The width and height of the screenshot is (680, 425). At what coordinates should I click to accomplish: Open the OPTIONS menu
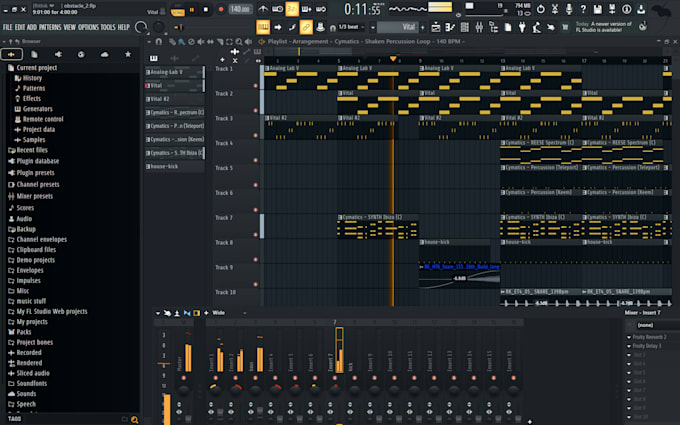tap(88, 27)
